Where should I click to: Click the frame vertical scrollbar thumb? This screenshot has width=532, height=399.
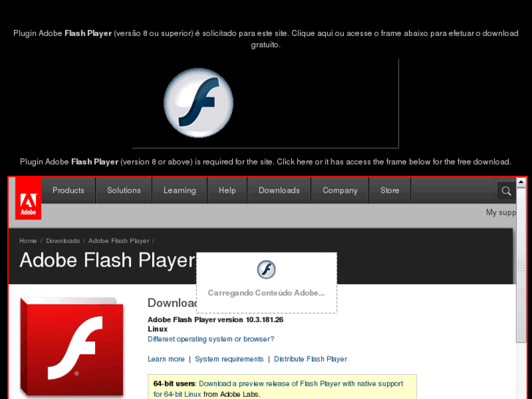(521, 265)
